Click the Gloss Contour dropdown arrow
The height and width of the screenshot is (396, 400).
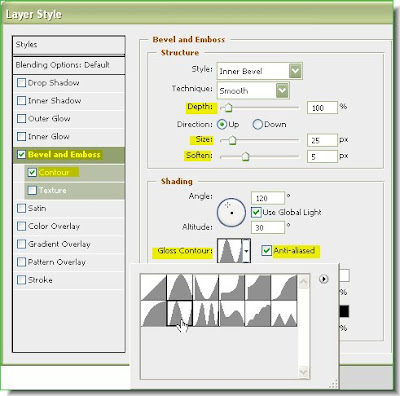point(246,251)
